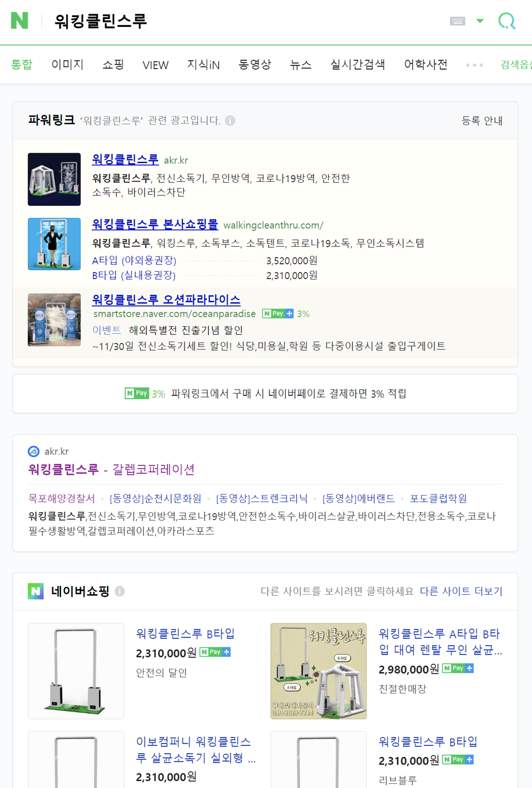
Task: Click the Naver Shopping info icon
Action: coord(119,591)
